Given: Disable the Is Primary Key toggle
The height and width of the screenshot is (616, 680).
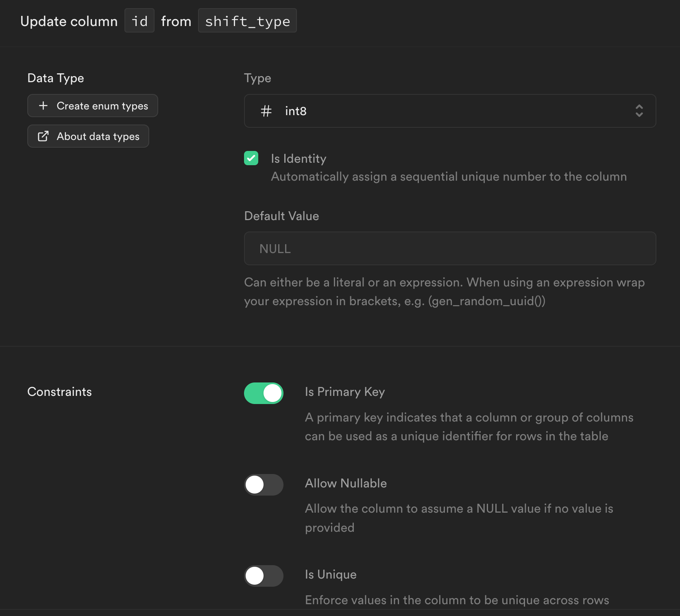Looking at the screenshot, I should (264, 393).
